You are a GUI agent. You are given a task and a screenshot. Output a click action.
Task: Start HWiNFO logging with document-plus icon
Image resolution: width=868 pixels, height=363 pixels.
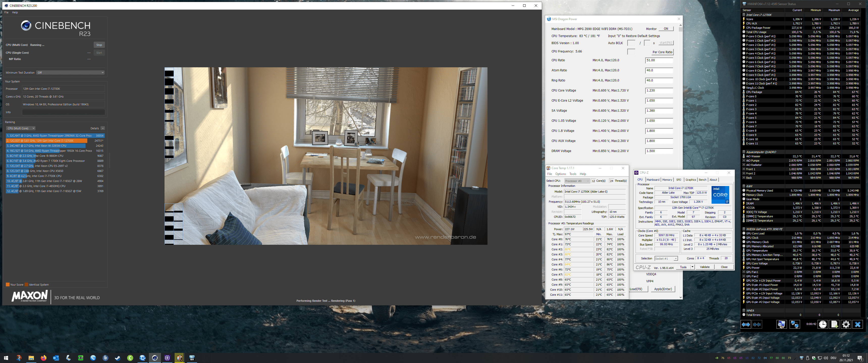click(x=834, y=324)
